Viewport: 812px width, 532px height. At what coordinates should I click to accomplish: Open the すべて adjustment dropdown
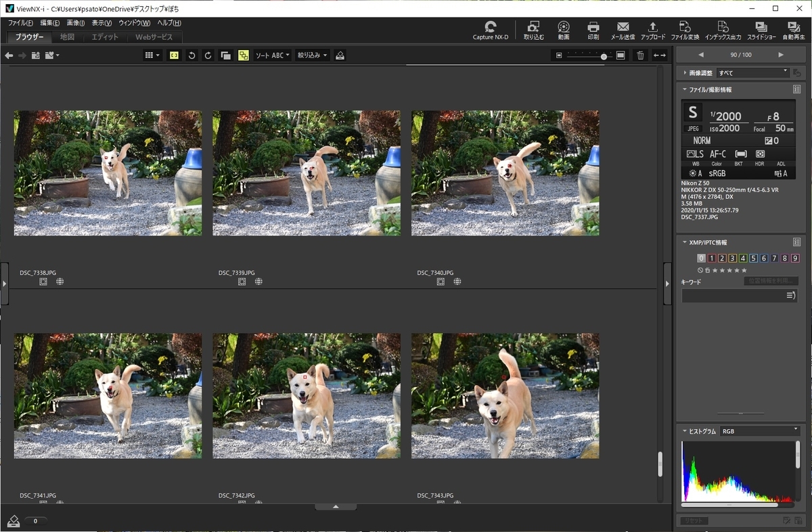[x=753, y=72]
